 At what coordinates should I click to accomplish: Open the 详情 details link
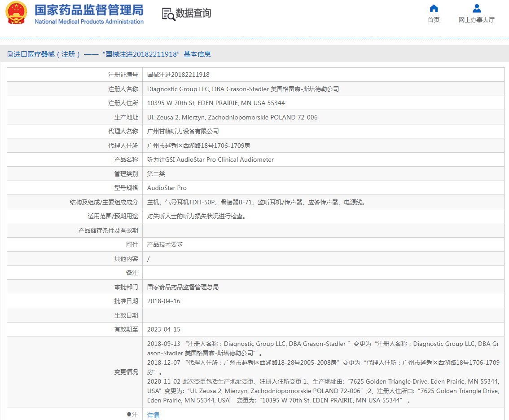coord(152,414)
